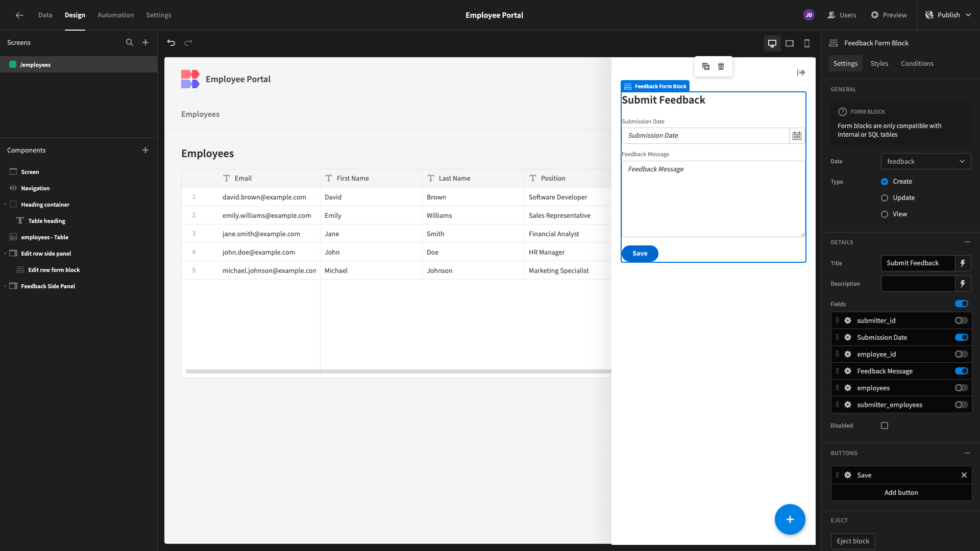Open submitter_id field settings gear
The height and width of the screenshot is (551, 980).
848,320
